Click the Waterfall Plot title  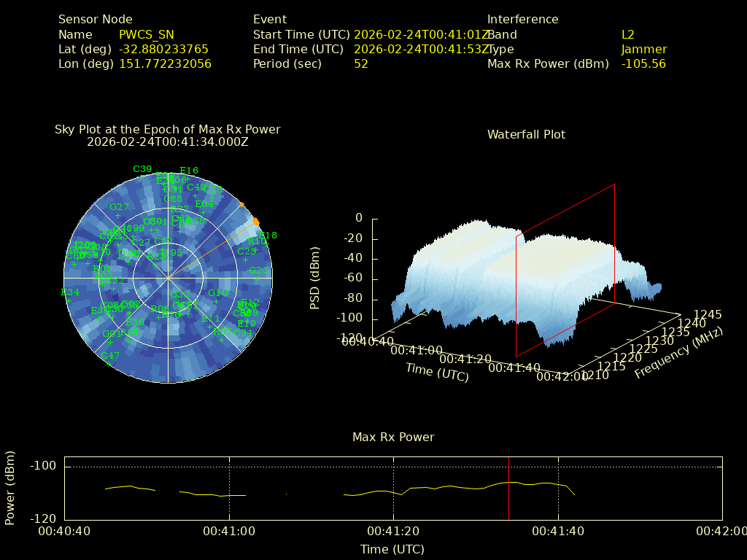[x=526, y=134]
